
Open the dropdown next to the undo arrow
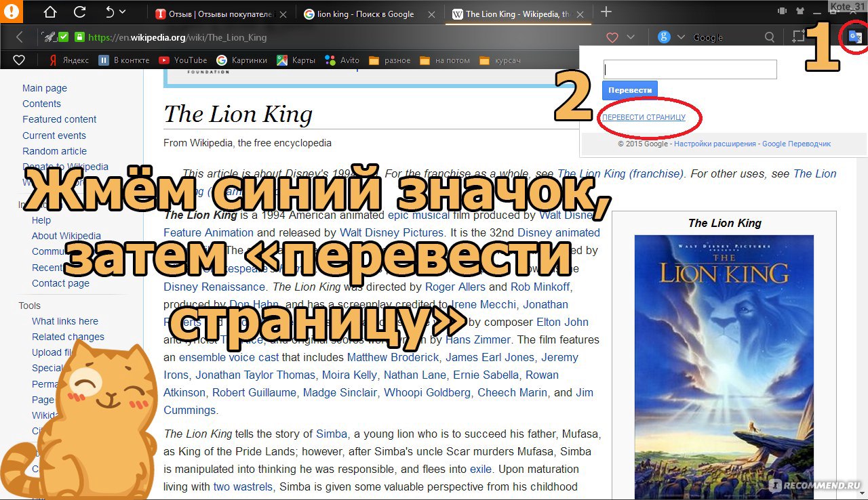123,12
